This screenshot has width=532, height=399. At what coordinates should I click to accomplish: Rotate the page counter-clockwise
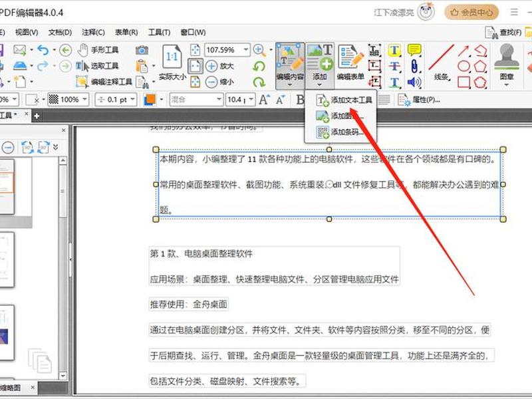point(259,66)
